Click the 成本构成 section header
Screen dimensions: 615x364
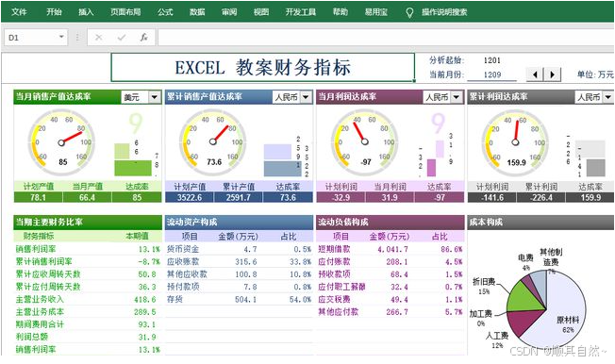tap(540, 223)
